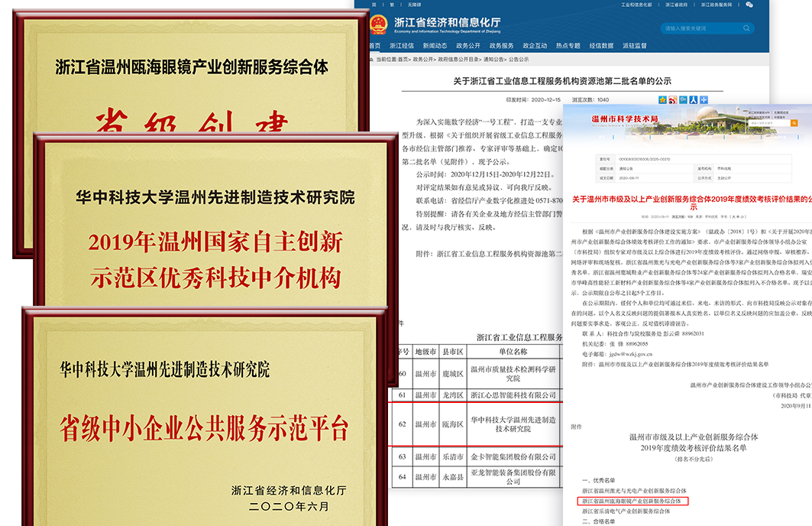Click the 浙江省温州瓯海眼镜产业创新服务综合体 plaque
Image resolution: width=812 pixels, height=526 pixels.
click(191, 70)
